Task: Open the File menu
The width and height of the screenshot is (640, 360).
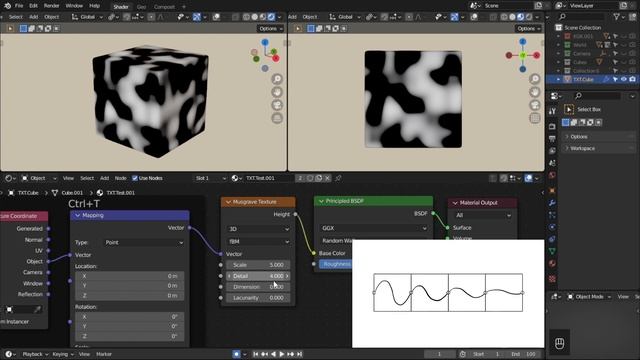Action: click(x=19, y=6)
